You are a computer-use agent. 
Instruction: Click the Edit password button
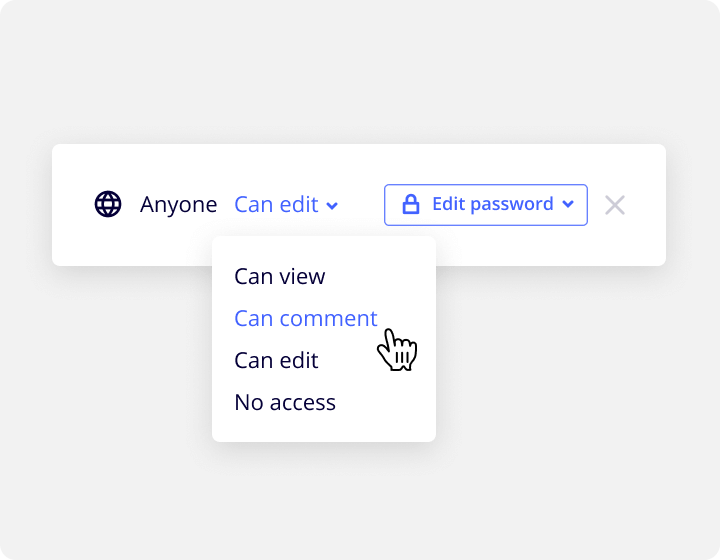(486, 205)
